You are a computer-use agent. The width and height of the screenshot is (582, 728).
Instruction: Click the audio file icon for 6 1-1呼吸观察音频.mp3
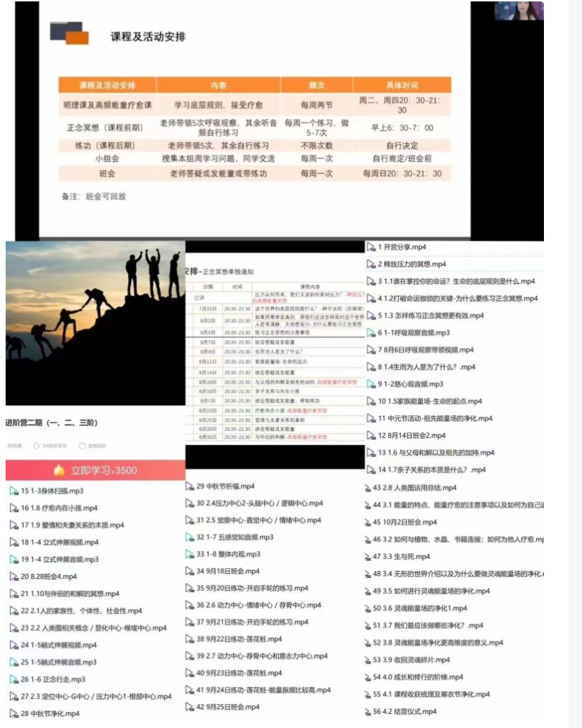coord(371,333)
